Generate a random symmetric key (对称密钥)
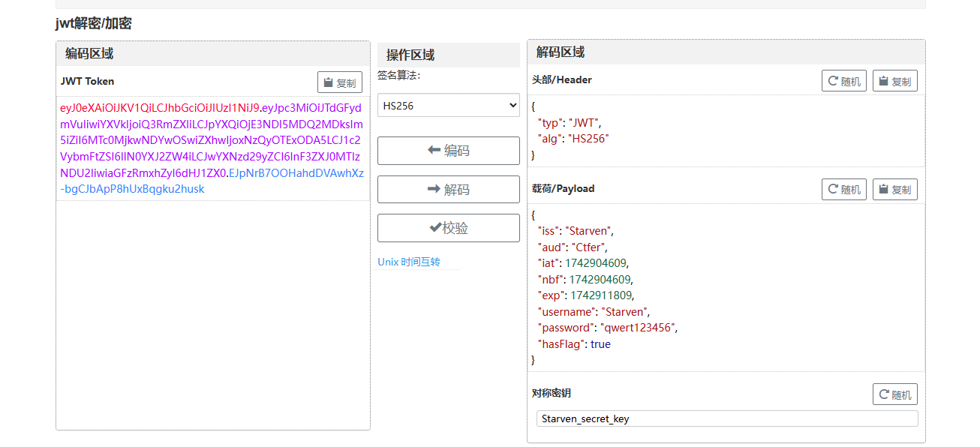 click(x=894, y=394)
